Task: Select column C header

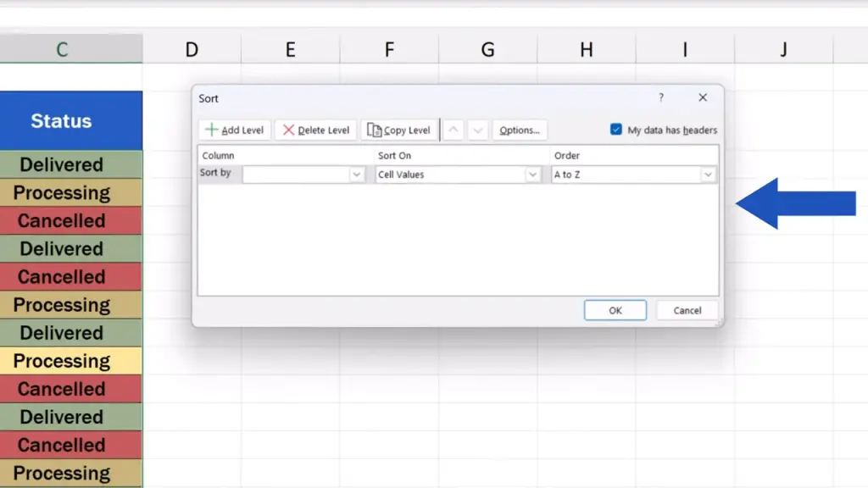Action: (x=62, y=50)
